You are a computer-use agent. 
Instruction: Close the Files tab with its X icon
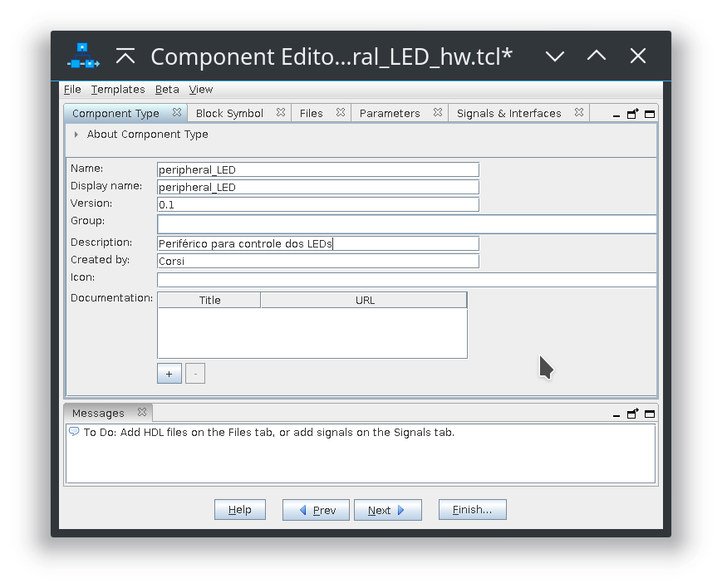coord(341,112)
